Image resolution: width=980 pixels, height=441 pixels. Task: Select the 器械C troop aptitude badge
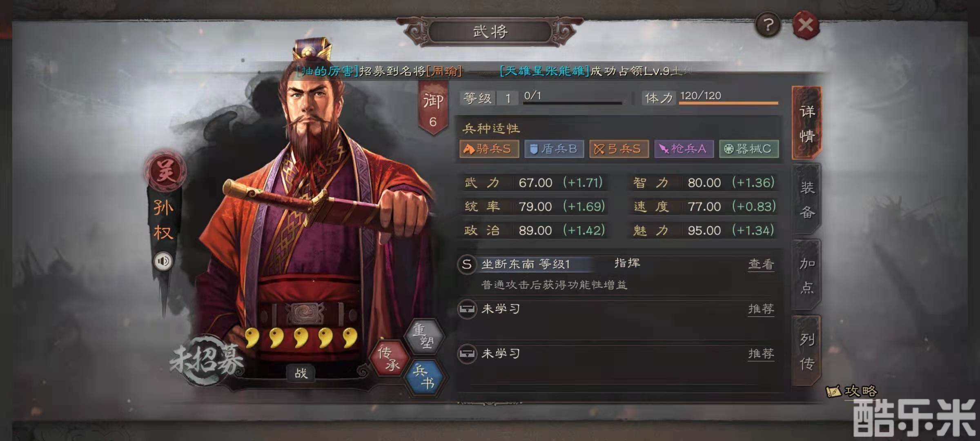[749, 149]
